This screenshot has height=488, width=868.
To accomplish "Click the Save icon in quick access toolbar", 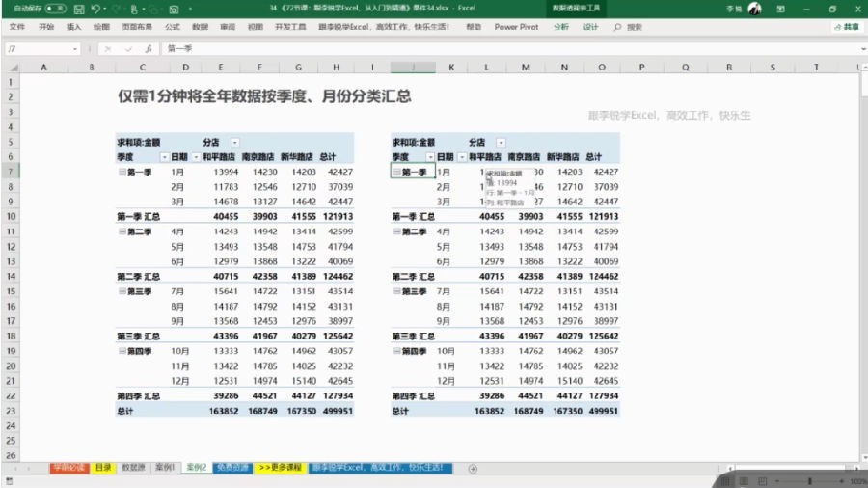I will tap(79, 9).
